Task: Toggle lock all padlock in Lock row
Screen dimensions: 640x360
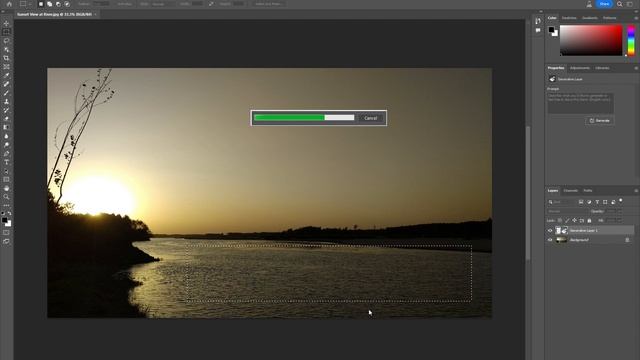Action: [589, 220]
